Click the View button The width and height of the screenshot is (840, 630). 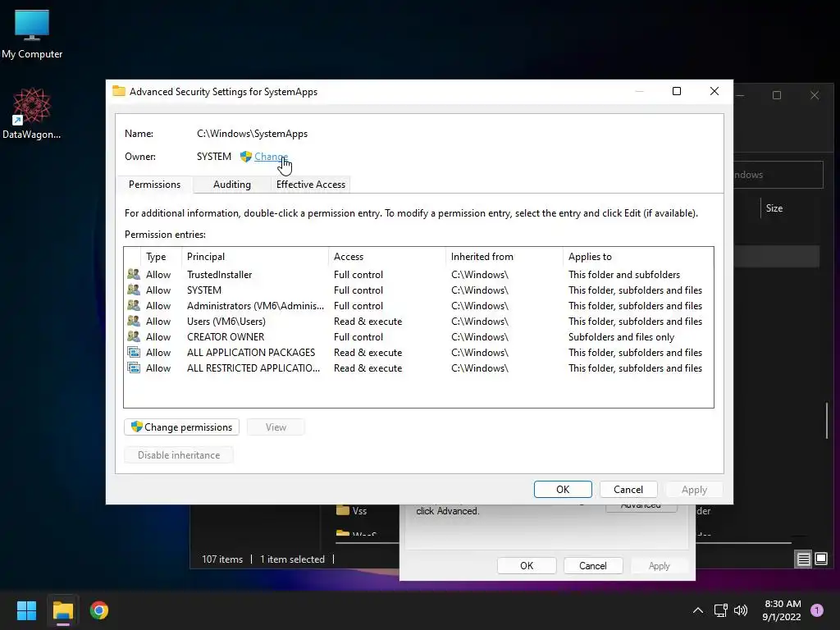(x=276, y=427)
